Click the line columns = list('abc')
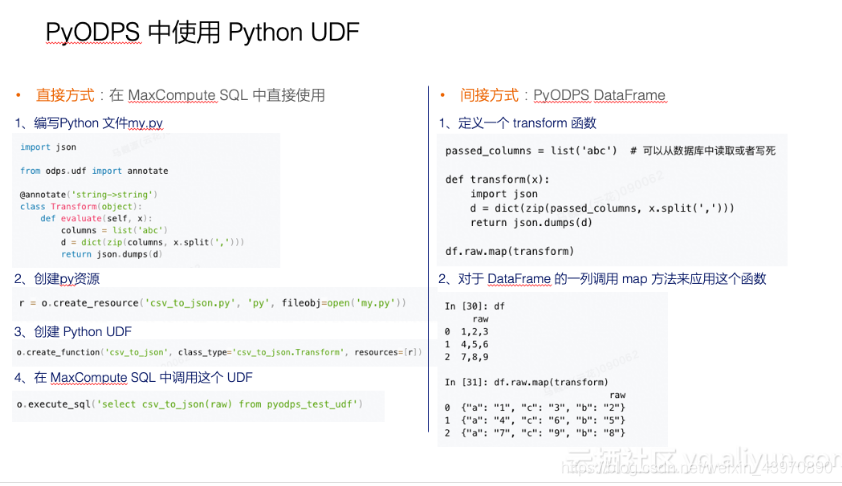This screenshot has height=486, width=842. [x=114, y=230]
